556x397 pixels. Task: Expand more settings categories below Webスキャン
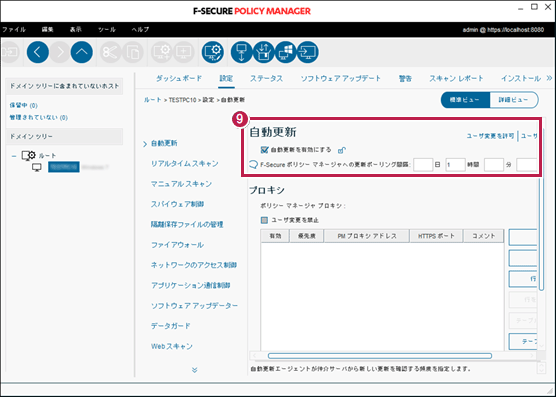tap(194, 370)
